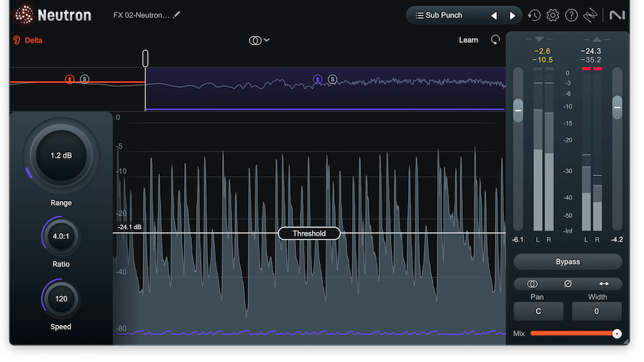Click the Neutron logo icon
The width and height of the screenshot is (644, 362).
[24, 15]
